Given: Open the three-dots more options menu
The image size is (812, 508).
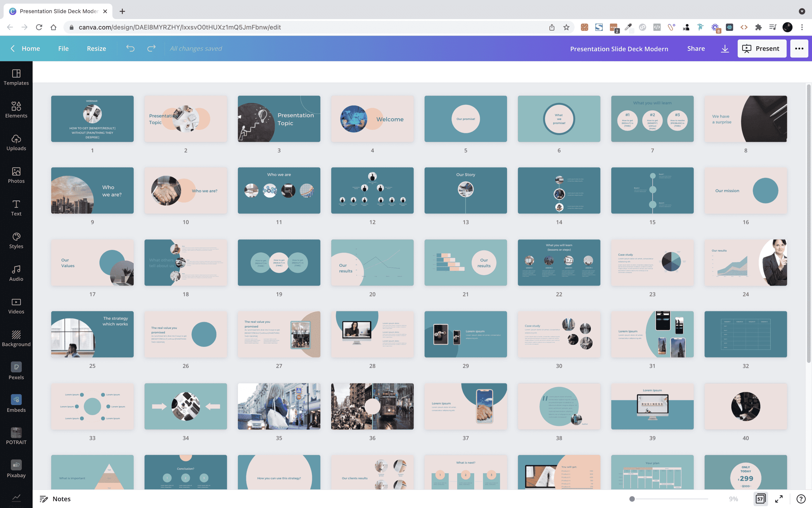Looking at the screenshot, I should pos(799,48).
